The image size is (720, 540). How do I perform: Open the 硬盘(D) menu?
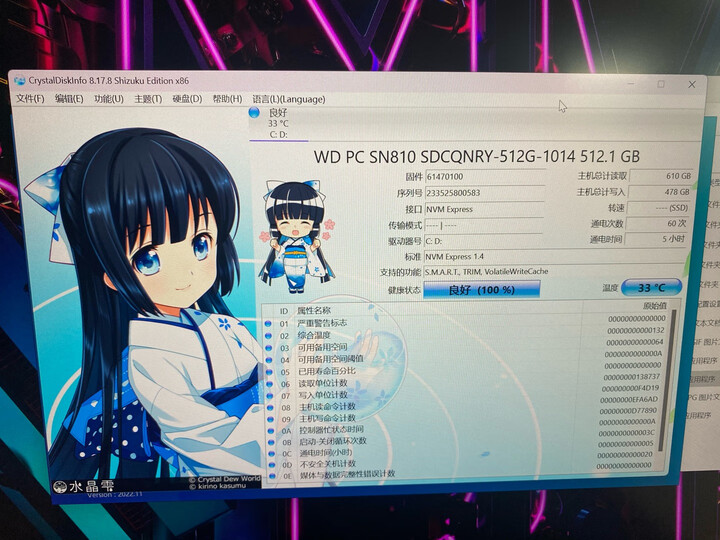pos(187,99)
